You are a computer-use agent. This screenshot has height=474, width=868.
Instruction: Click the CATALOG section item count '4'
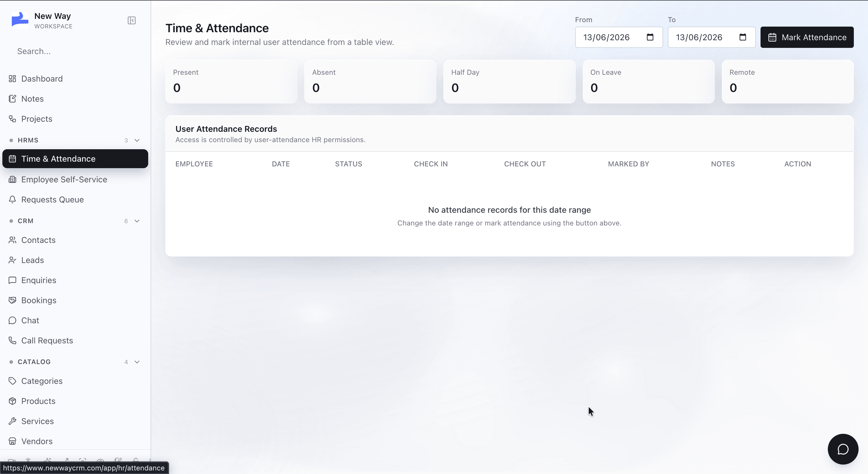(x=126, y=362)
